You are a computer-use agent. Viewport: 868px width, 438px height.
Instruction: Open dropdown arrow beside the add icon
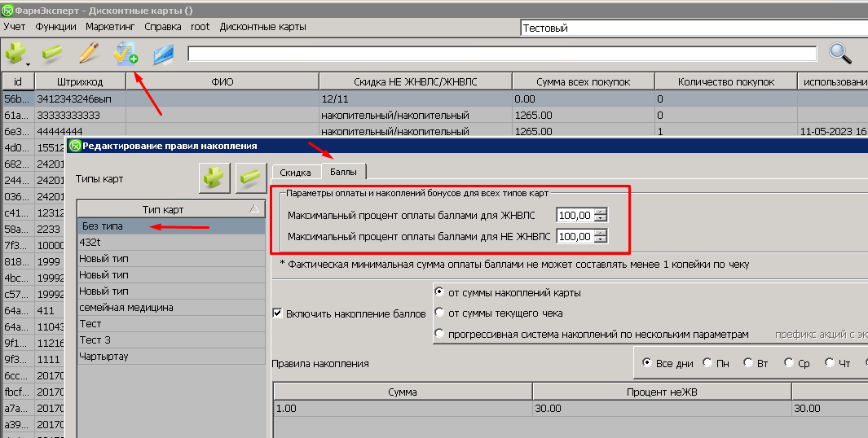click(28, 63)
